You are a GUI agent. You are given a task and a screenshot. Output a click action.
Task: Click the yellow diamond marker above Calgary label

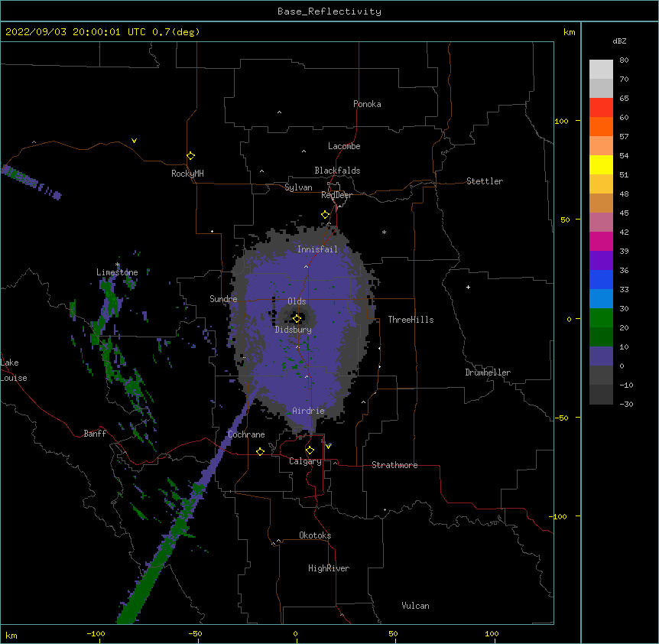[x=310, y=450]
